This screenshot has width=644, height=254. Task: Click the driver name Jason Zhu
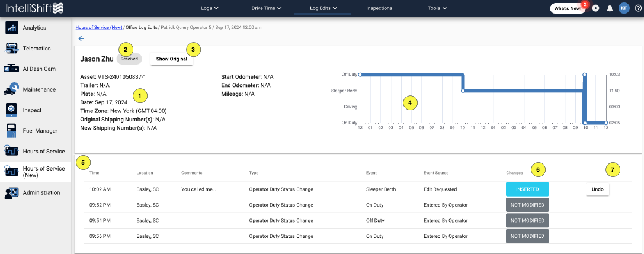coord(97,59)
